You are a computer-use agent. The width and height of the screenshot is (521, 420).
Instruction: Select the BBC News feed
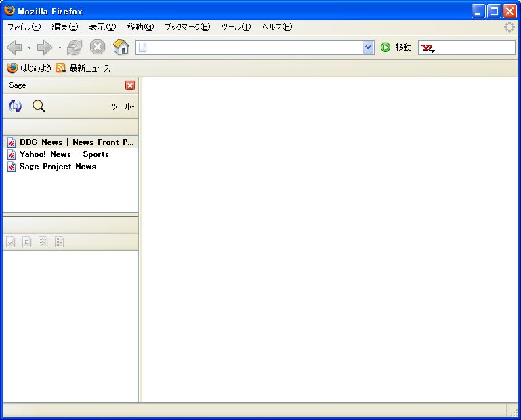[x=70, y=142]
